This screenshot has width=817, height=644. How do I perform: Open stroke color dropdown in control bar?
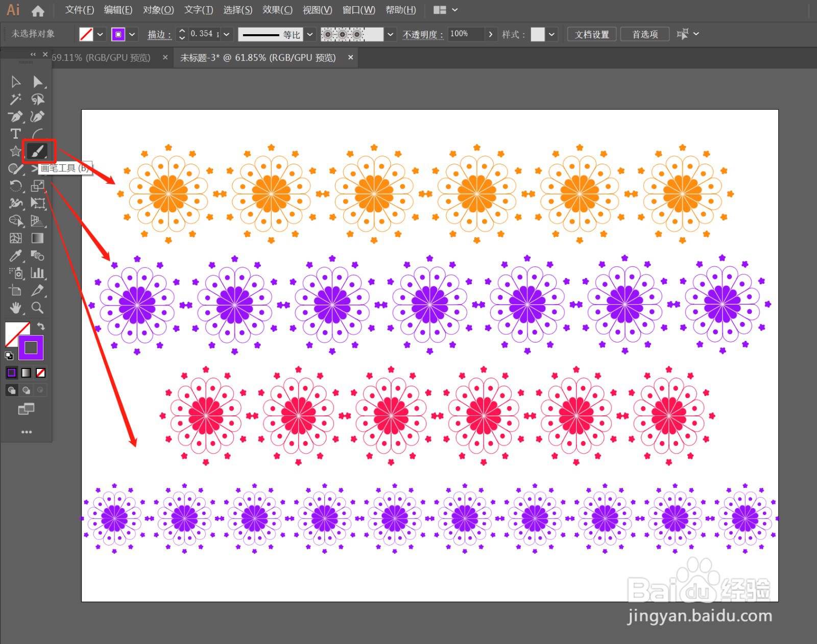(132, 34)
